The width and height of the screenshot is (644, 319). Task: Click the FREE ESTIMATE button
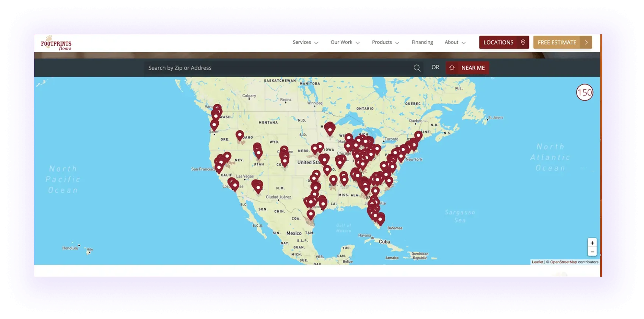click(x=563, y=42)
